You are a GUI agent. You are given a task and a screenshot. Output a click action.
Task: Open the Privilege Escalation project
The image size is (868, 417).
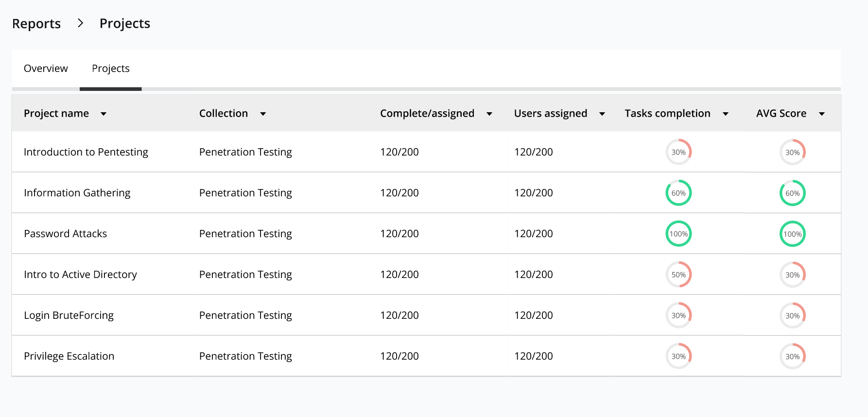[69, 356]
